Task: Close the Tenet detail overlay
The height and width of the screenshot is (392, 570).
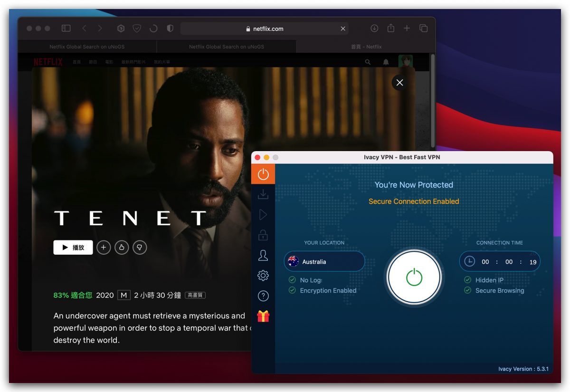Action: click(399, 83)
